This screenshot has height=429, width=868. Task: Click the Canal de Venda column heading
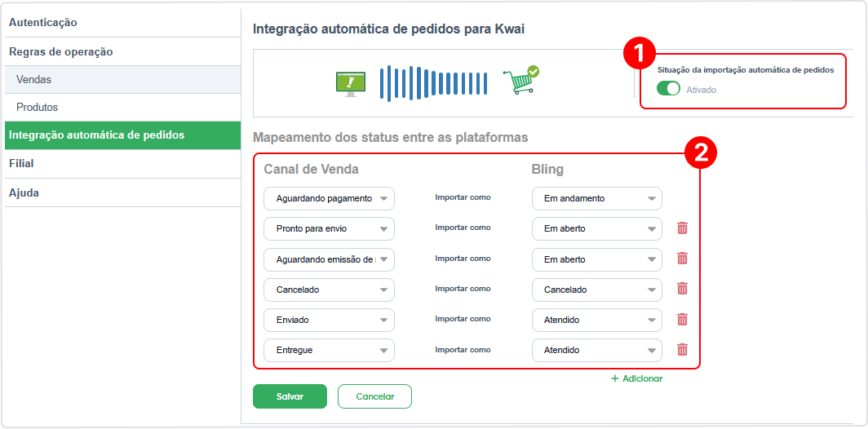(x=311, y=170)
